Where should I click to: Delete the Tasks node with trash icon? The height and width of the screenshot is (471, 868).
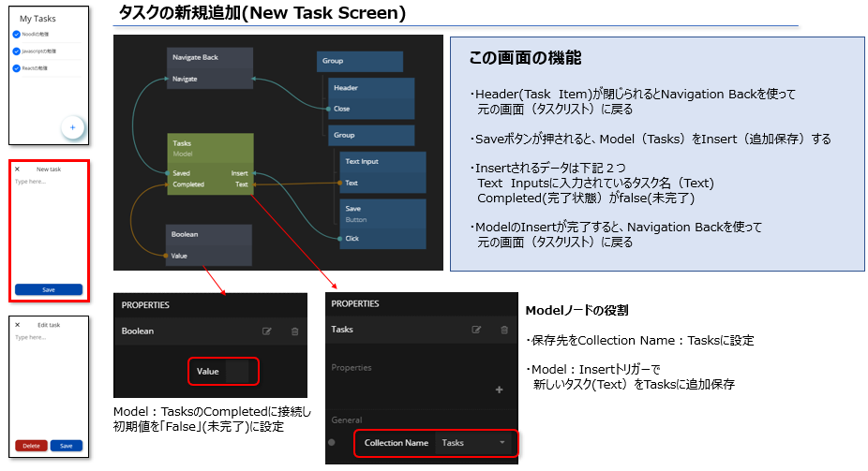pos(504,330)
